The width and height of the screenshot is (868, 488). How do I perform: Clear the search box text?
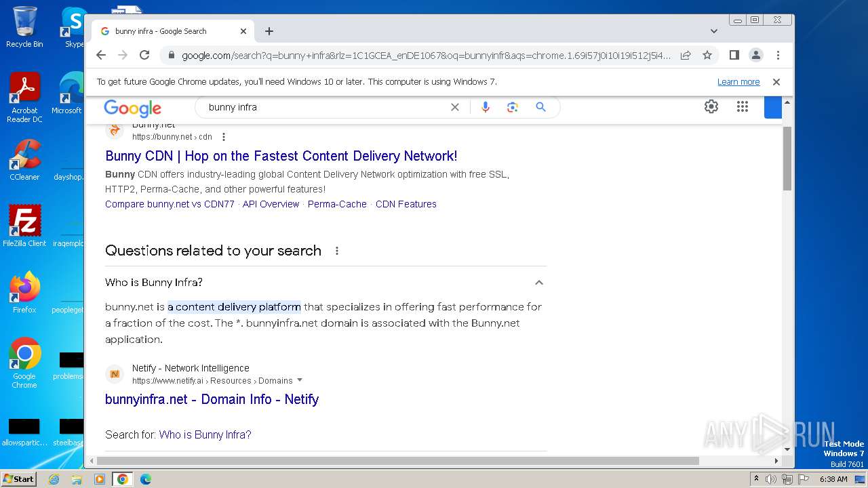coord(455,107)
